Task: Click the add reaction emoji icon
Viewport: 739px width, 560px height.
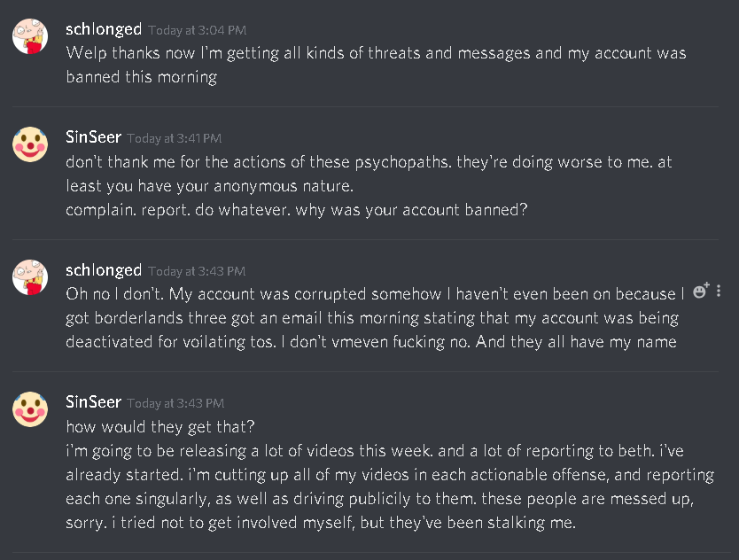Action: point(701,291)
